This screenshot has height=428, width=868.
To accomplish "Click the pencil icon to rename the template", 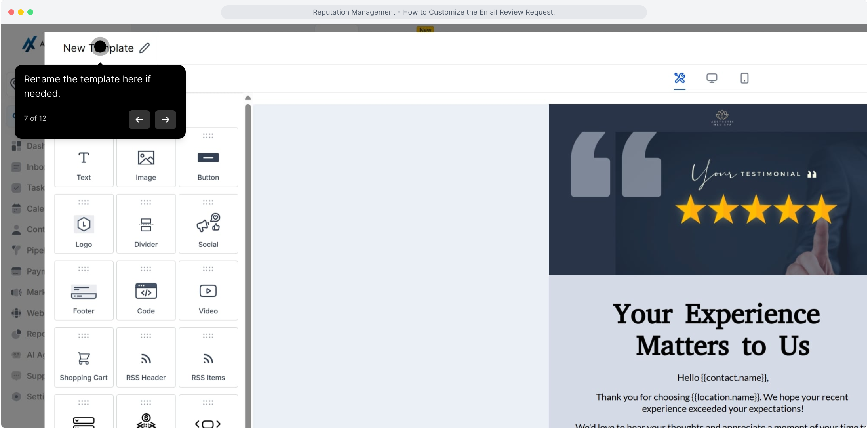I will point(145,48).
